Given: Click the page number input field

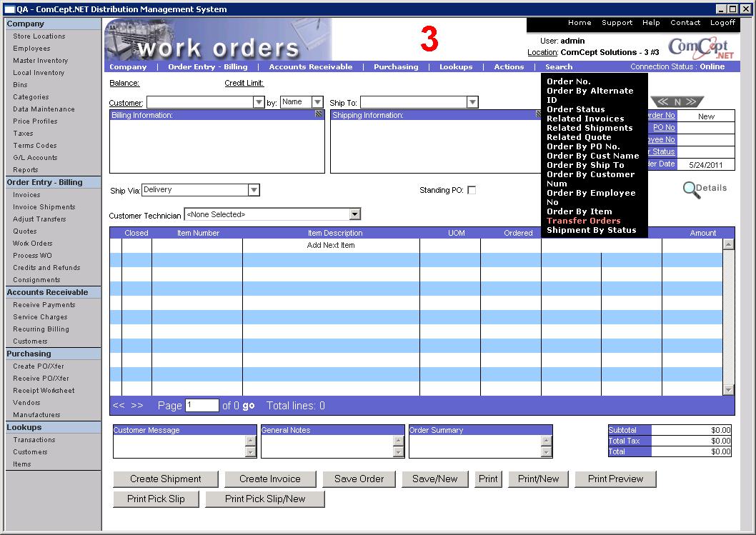Looking at the screenshot, I should [x=202, y=406].
